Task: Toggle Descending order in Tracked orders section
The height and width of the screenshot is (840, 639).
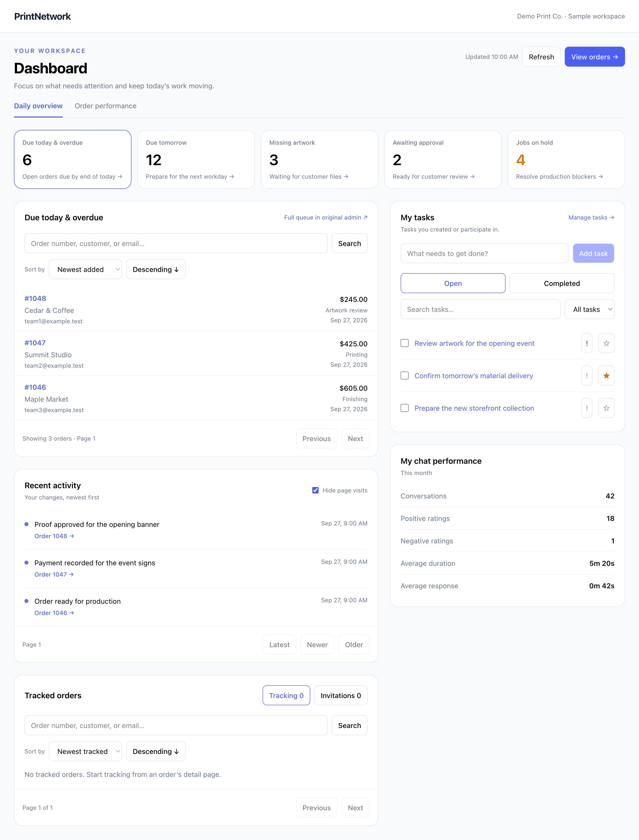Action: (156, 751)
